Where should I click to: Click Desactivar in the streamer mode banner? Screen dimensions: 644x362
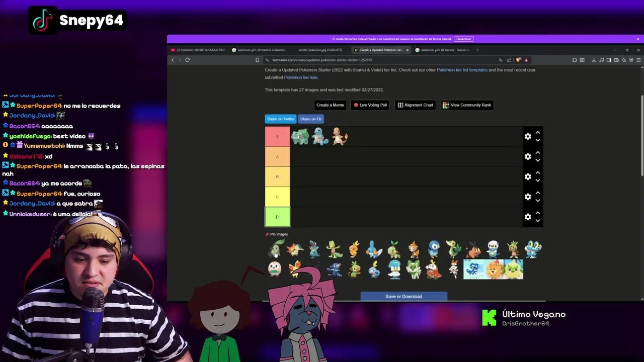[463, 39]
